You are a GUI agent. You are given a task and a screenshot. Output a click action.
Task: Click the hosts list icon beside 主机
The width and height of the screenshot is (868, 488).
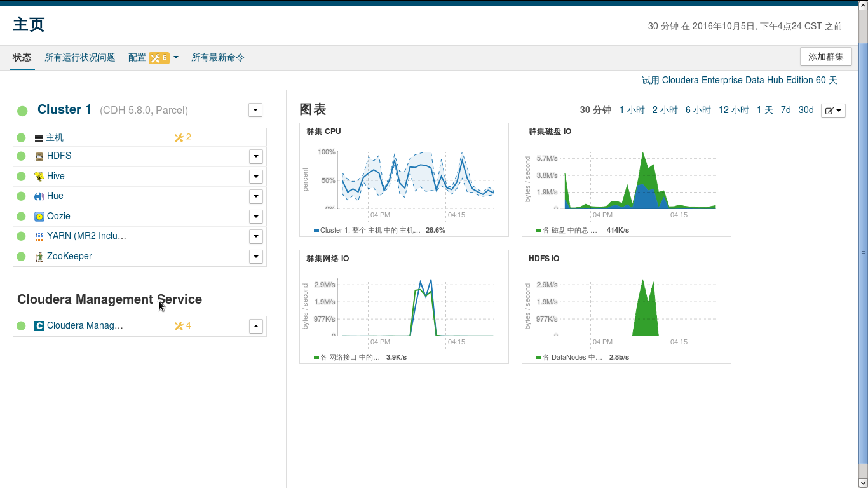[39, 138]
